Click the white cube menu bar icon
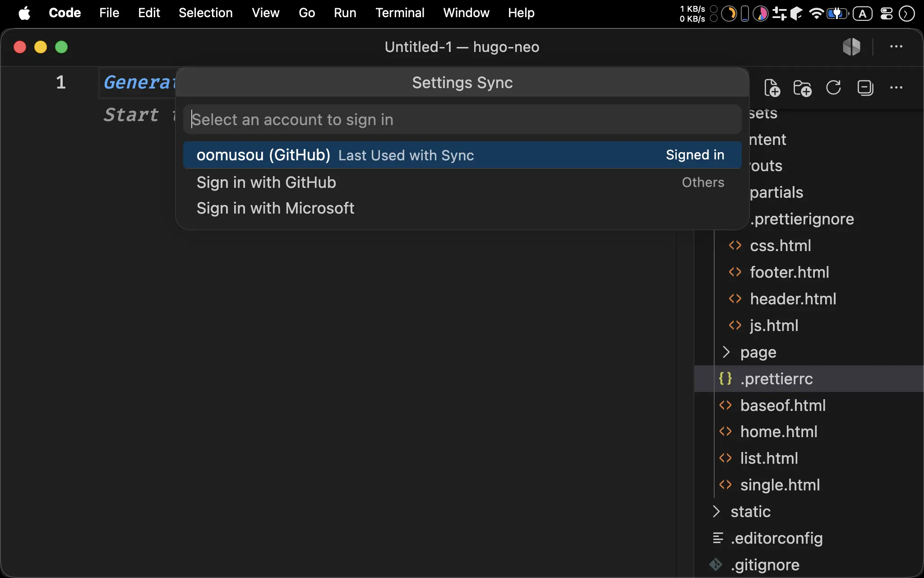Screen dimensions: 924x578 (797, 14)
